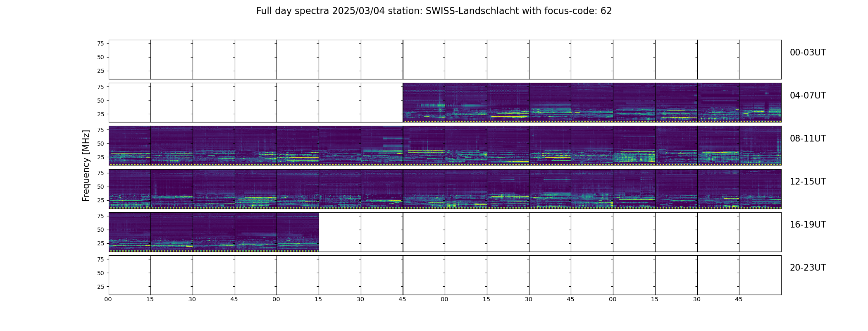Open the 10:00 spectrogram panel in the 08-11UT row
The image size is (868, 331).
point(466,146)
